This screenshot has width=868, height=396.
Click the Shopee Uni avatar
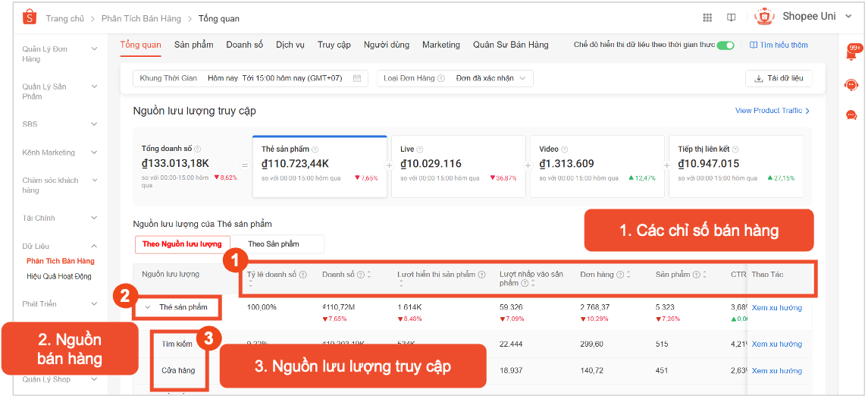[765, 17]
